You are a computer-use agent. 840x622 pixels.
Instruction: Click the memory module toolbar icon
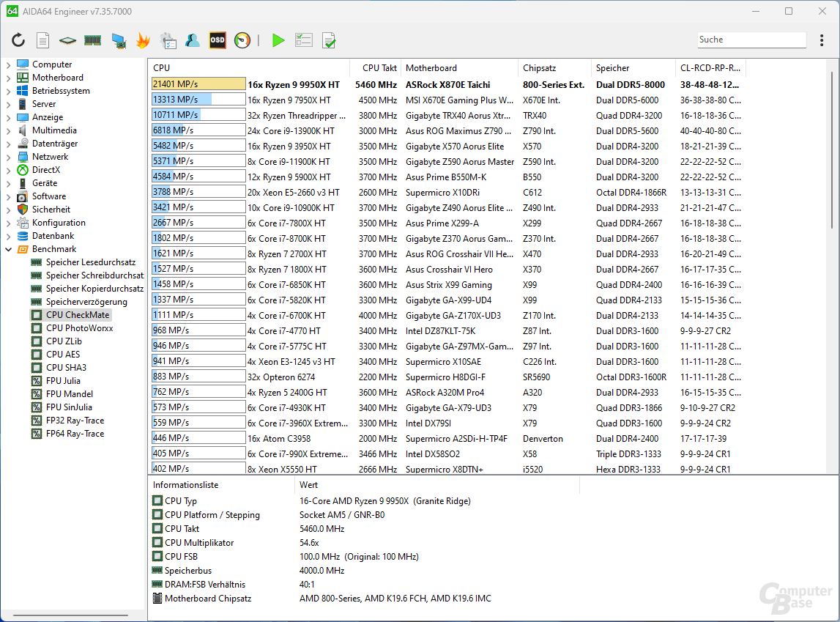coord(92,40)
